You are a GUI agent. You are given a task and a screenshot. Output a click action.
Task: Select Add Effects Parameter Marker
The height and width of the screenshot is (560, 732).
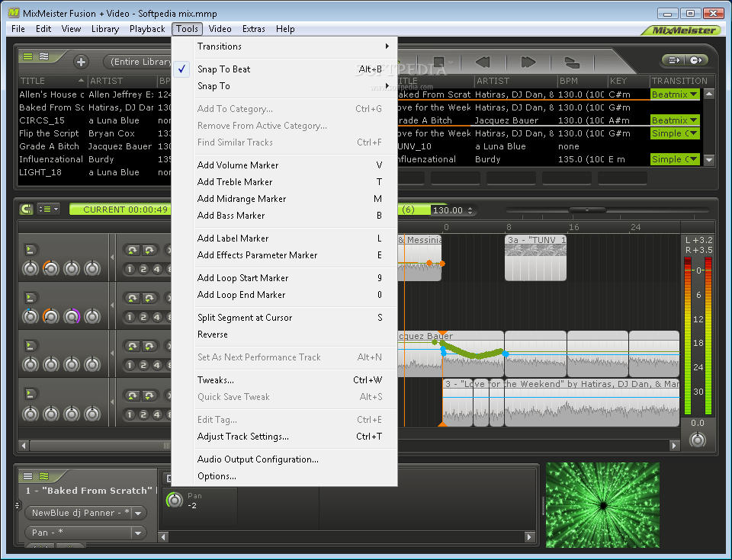(x=294, y=255)
